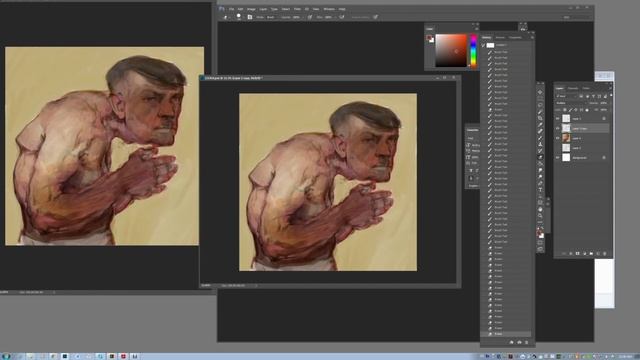The image size is (640, 360).
Task: Toggle pressure for opacity icon
Action: (310, 17)
